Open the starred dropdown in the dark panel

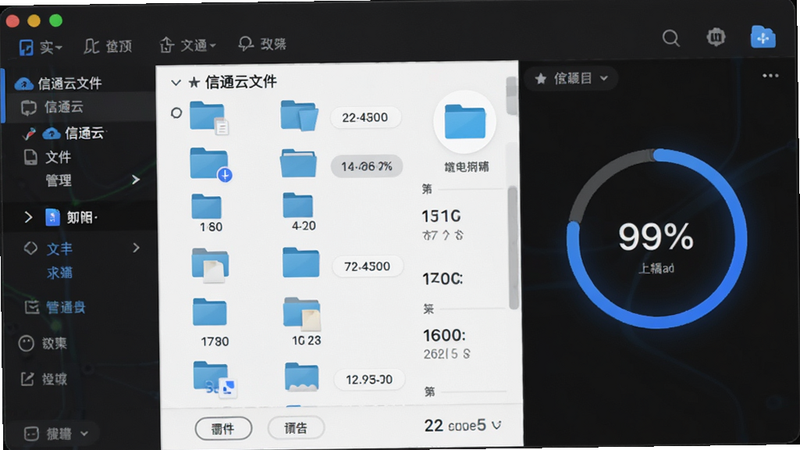[x=571, y=78]
